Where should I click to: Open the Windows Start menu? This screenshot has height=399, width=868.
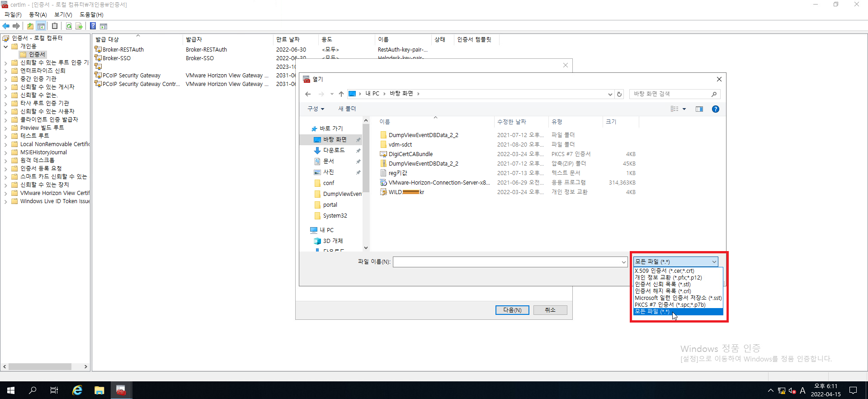11,390
